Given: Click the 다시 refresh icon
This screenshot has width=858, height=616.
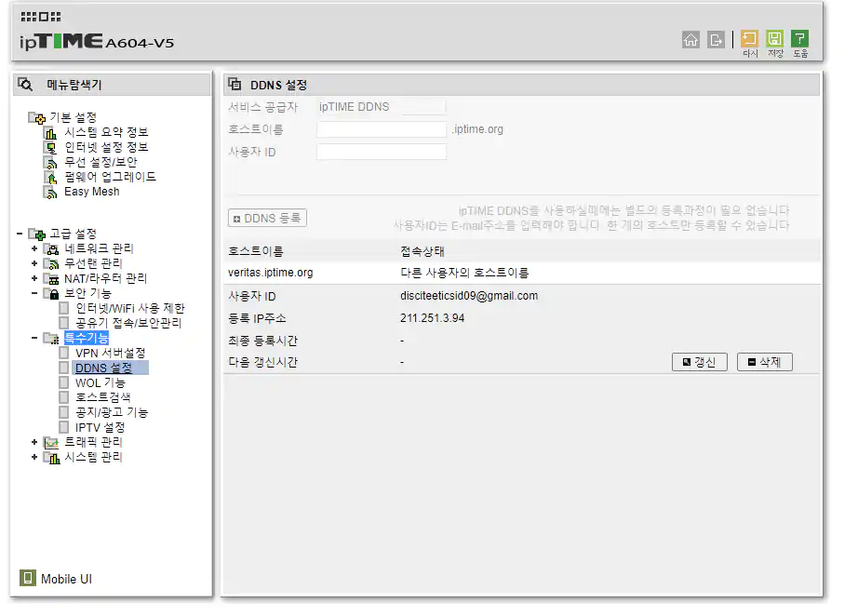Looking at the screenshot, I should pyautogui.click(x=749, y=38).
